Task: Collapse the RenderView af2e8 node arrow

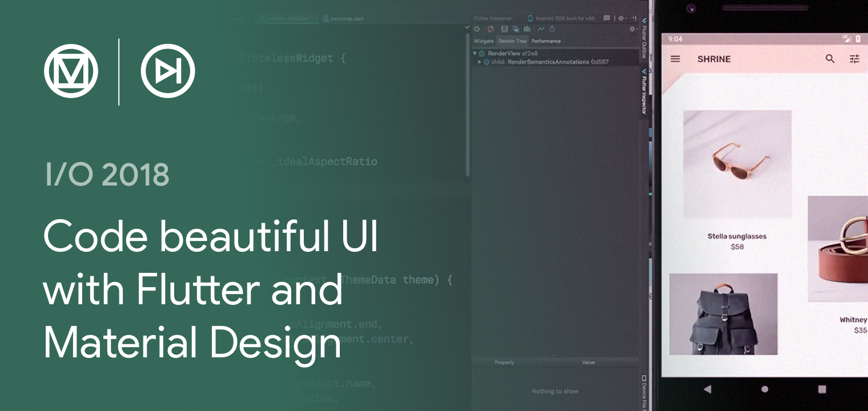Action: point(475,53)
